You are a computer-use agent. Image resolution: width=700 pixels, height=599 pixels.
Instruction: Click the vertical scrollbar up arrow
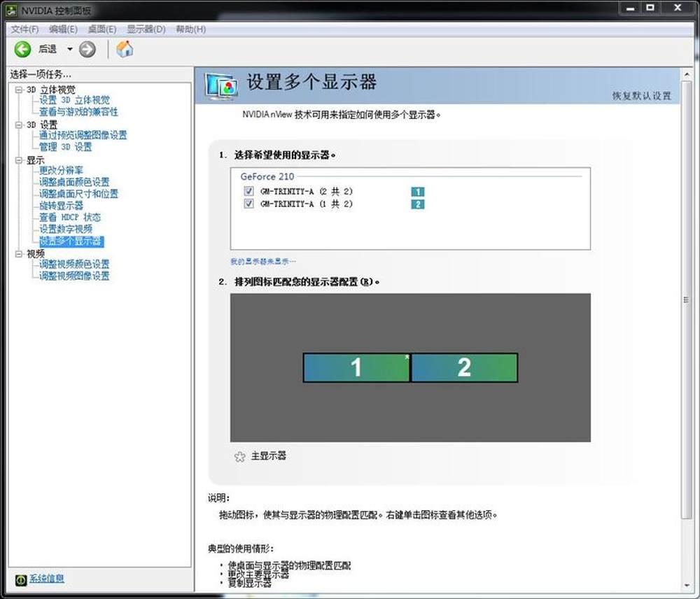point(687,74)
